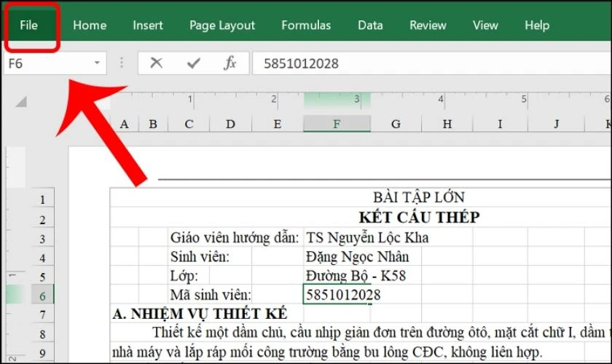This screenshot has width=612, height=364.
Task: Select the Sinh viên: label cell
Action: coord(200,257)
